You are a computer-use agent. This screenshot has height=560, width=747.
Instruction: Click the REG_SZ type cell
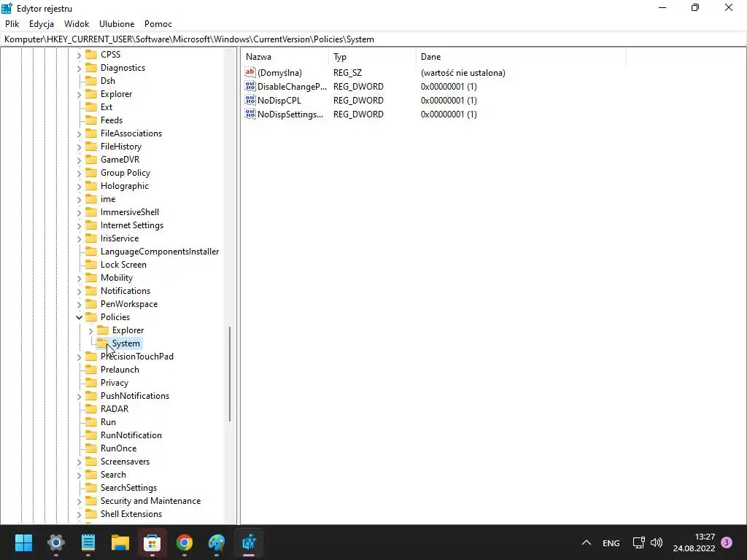point(347,73)
